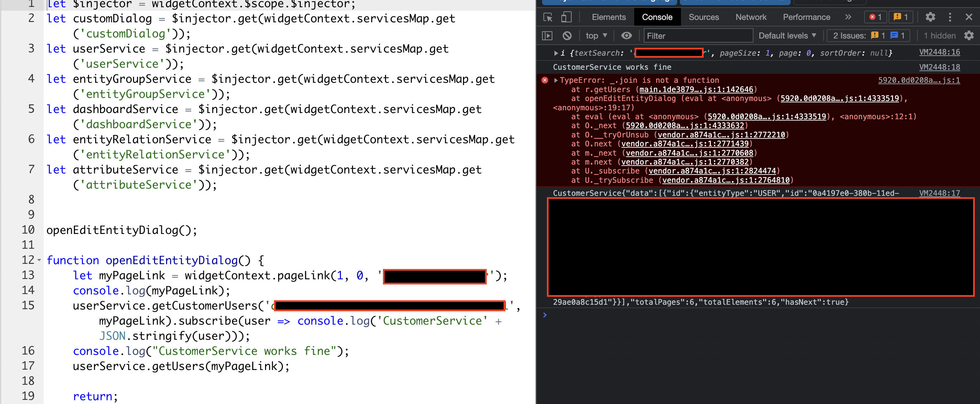
Task: Open the top execution context dropdown
Action: pos(596,35)
